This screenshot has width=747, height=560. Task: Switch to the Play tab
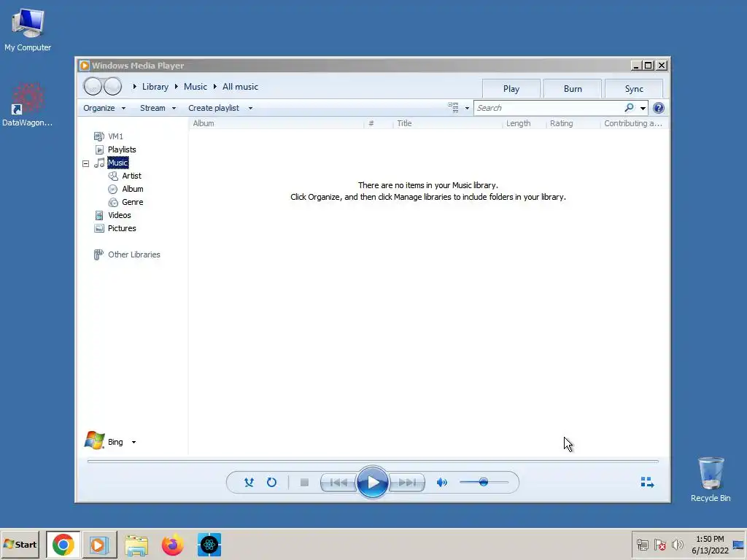[x=511, y=88]
